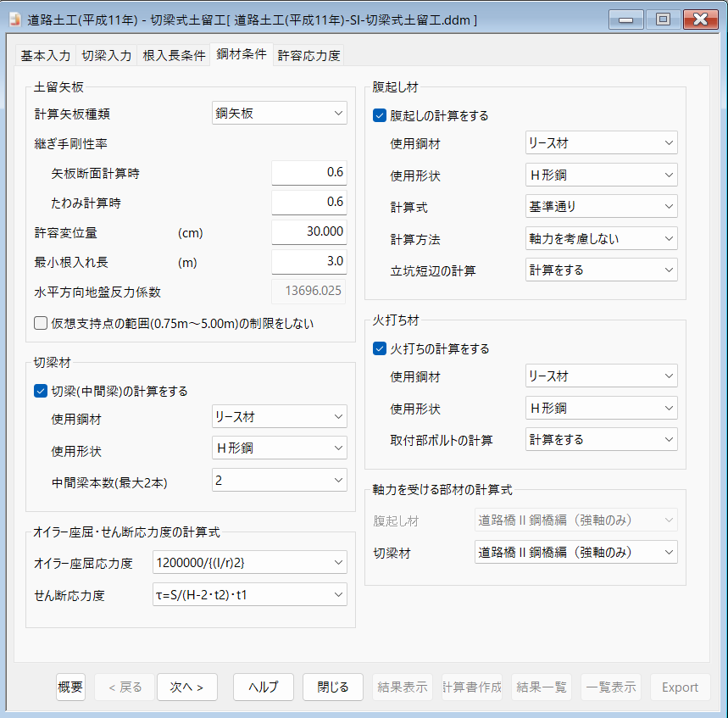The width and height of the screenshot is (728, 718).
Task: Enable the 仮想支持点の範囲 limit checkbox
Action: pos(41,323)
